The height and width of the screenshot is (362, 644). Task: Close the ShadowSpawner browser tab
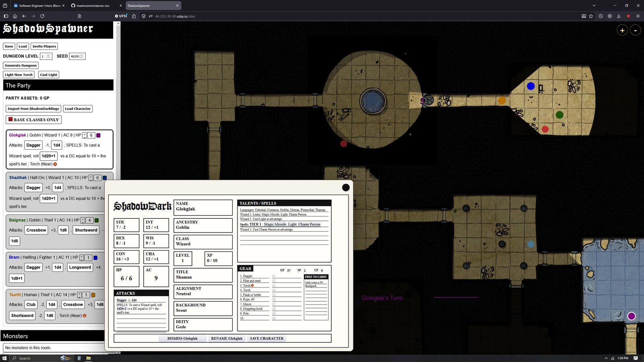pyautogui.click(x=177, y=6)
